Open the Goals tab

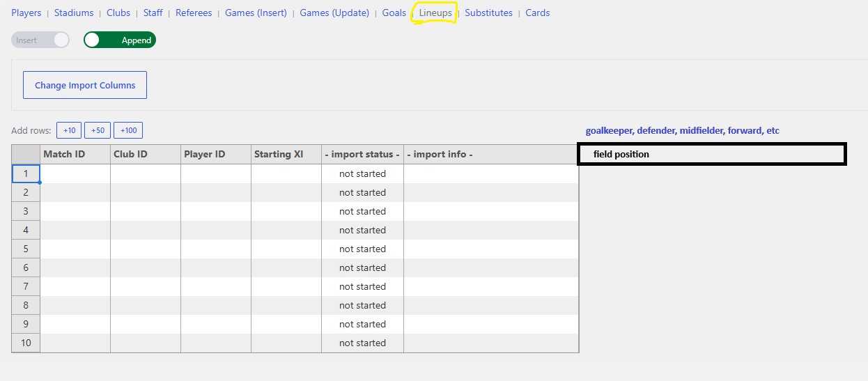394,13
